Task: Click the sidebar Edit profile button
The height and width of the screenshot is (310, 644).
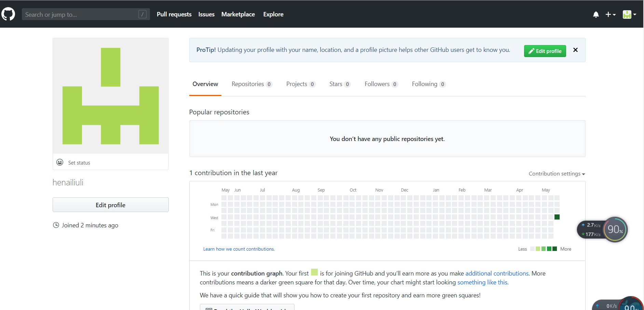Action: [x=110, y=205]
